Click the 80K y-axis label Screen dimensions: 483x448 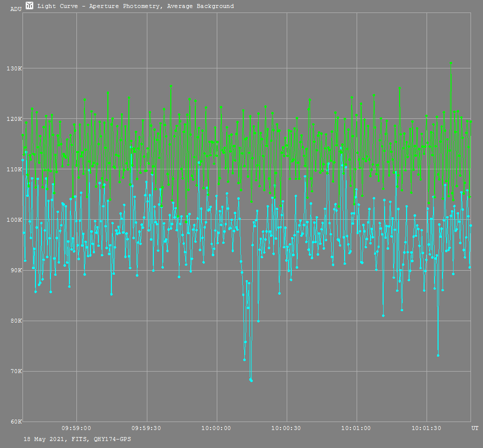pos(16,321)
